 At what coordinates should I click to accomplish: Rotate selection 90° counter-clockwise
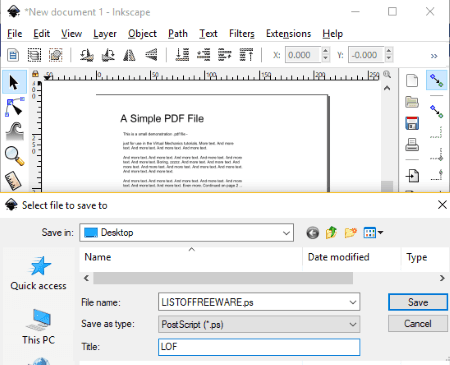tap(87, 55)
